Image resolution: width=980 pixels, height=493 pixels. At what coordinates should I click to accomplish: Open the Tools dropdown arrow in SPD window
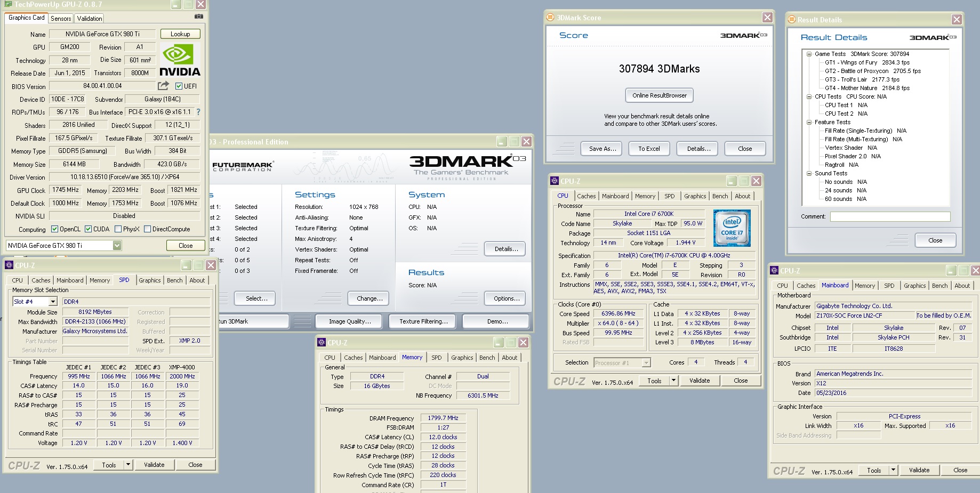[128, 465]
